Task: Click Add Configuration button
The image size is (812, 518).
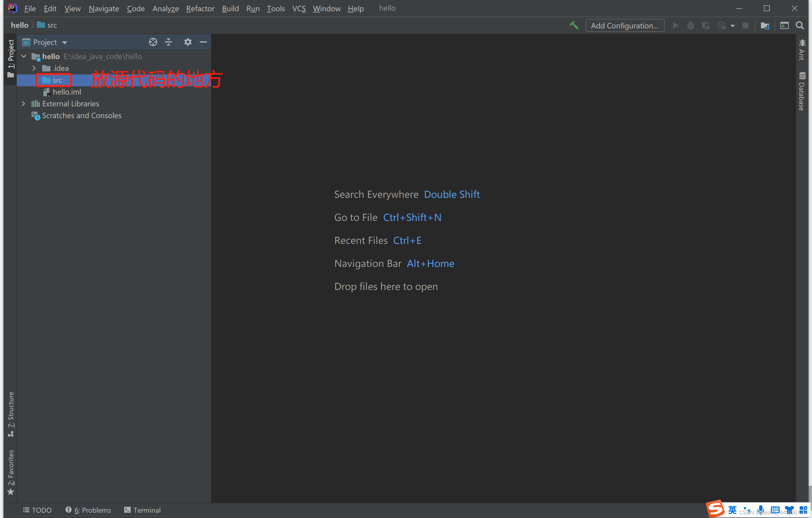Action: pyautogui.click(x=625, y=26)
